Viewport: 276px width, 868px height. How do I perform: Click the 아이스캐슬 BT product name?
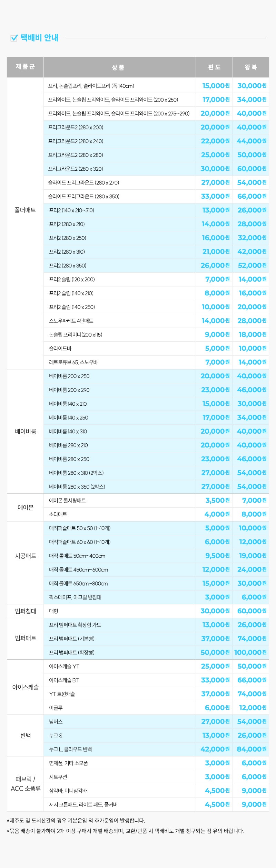pyautogui.click(x=64, y=680)
